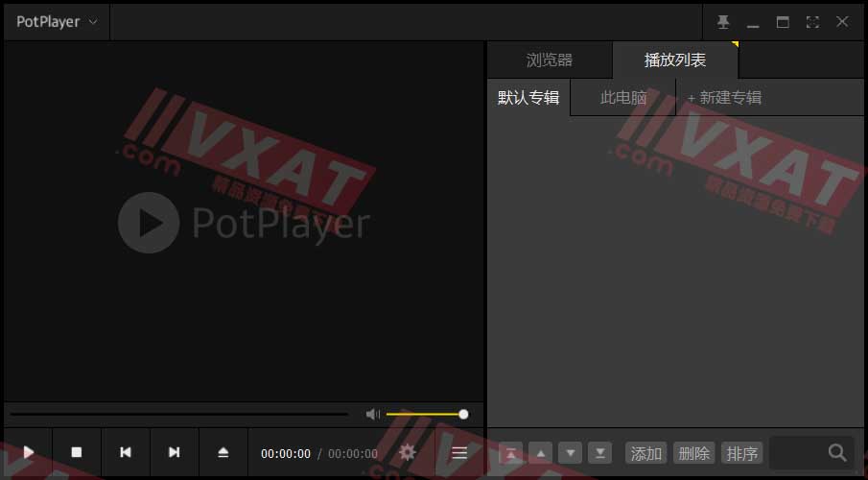The image size is (868, 480).
Task: Click on the playback seek bar
Action: click(178, 414)
